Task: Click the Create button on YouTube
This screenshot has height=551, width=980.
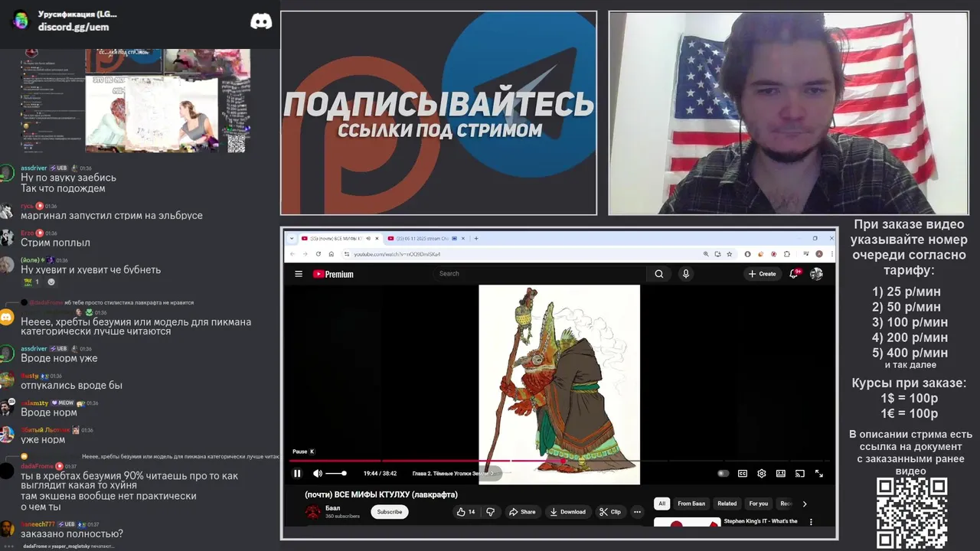Action: 763,274
